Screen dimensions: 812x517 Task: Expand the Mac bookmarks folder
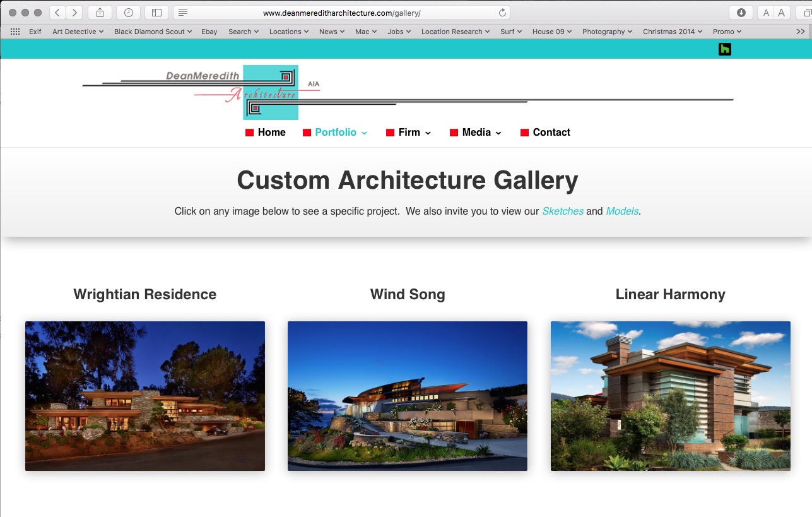[366, 32]
